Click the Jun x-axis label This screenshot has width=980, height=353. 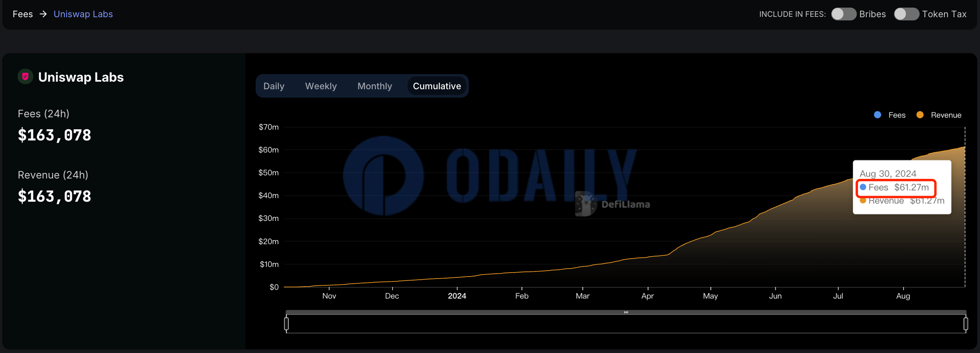(775, 296)
